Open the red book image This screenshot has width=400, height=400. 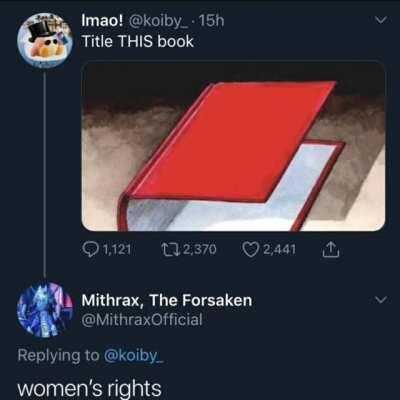point(233,146)
